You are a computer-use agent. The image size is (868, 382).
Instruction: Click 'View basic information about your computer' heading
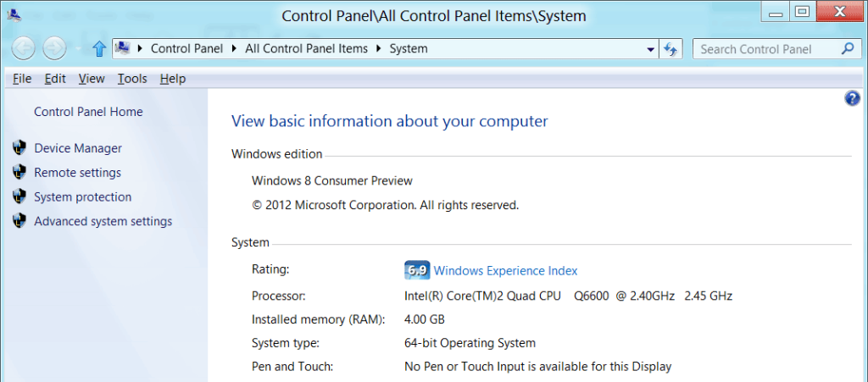pos(389,121)
